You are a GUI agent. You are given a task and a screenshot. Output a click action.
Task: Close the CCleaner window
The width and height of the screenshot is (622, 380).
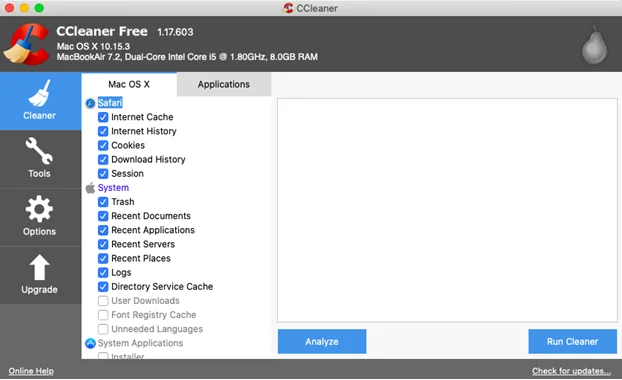[x=9, y=8]
